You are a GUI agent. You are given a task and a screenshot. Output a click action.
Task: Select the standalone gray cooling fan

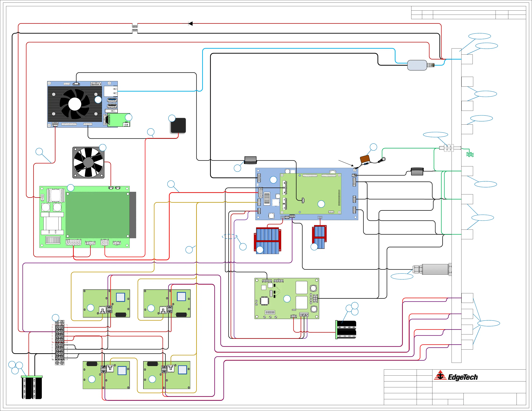(88, 162)
